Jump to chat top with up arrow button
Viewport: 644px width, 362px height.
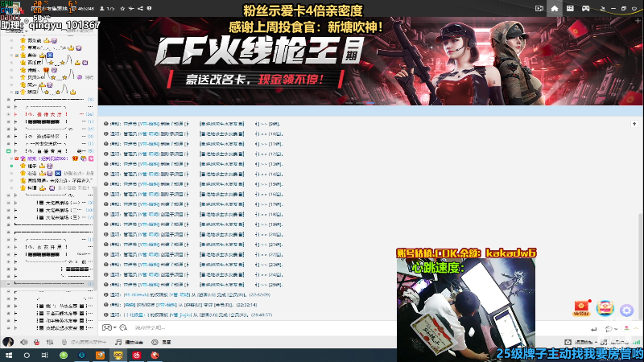pos(634,124)
